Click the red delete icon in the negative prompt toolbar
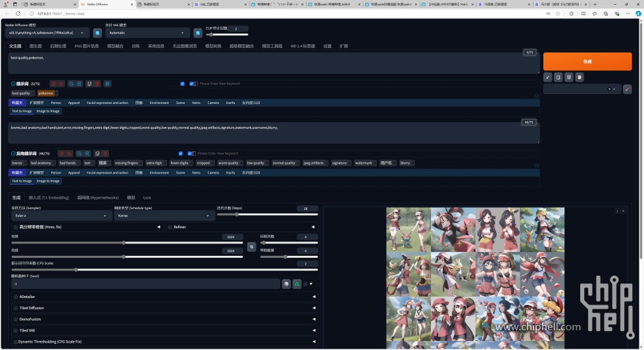This screenshot has width=644, height=350. [x=105, y=154]
